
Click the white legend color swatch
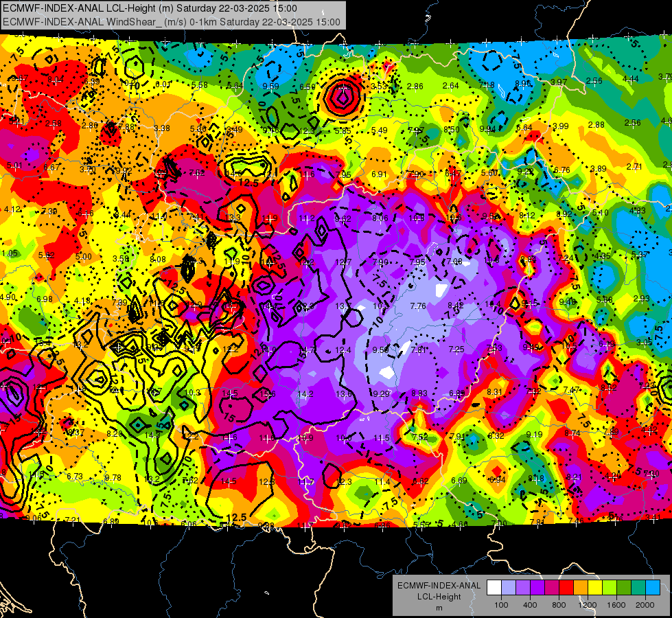[494, 588]
